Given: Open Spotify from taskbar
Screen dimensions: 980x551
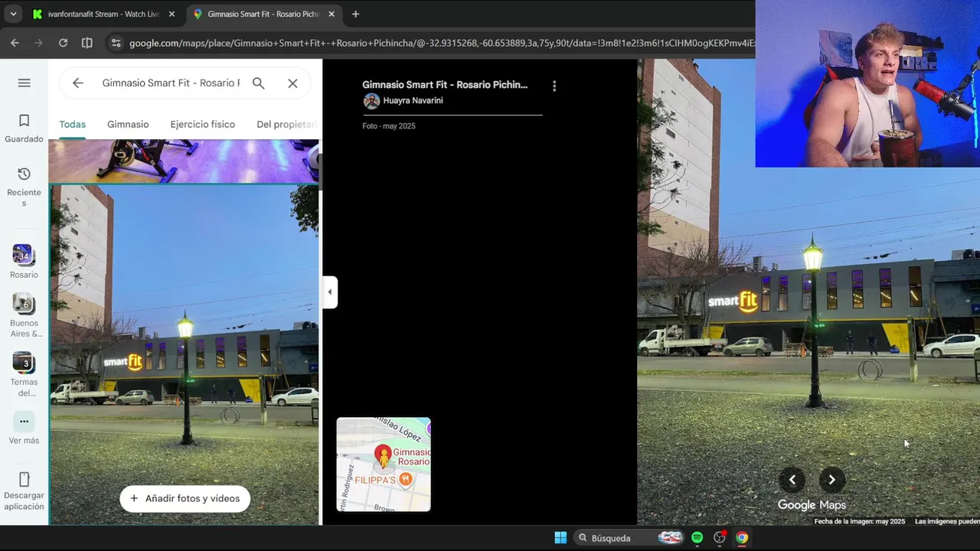Looking at the screenshot, I should pos(697,538).
